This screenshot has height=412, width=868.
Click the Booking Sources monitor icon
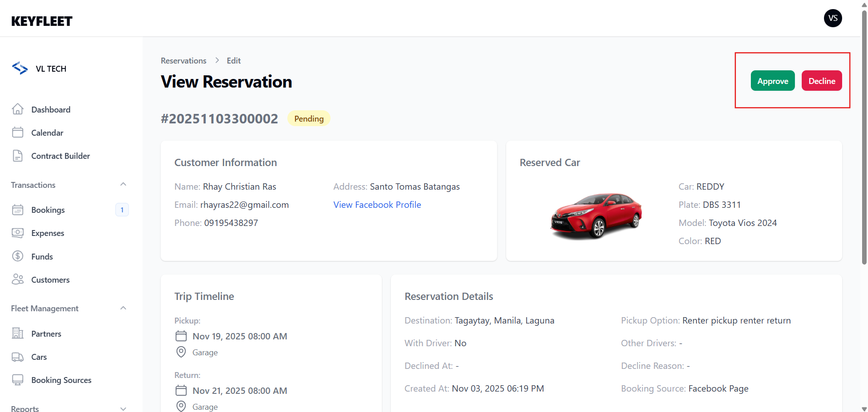(x=18, y=380)
